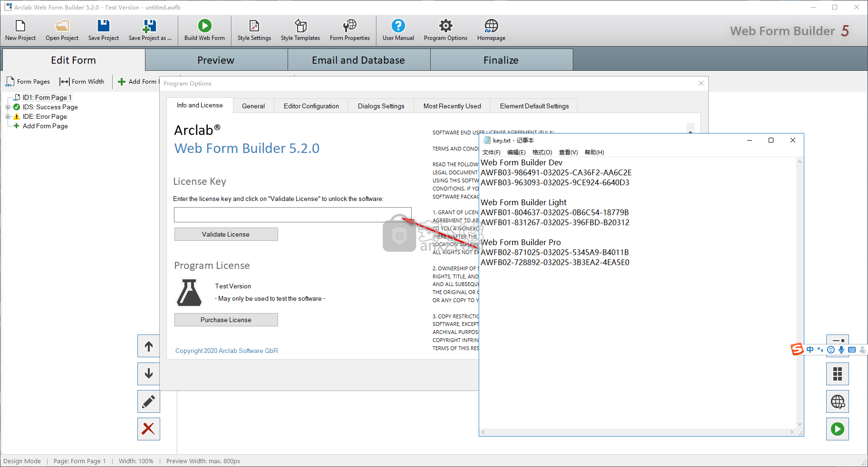The height and width of the screenshot is (467, 868).
Task: Open the Copyright 2020 Arclab Software GbR link
Action: point(227,351)
